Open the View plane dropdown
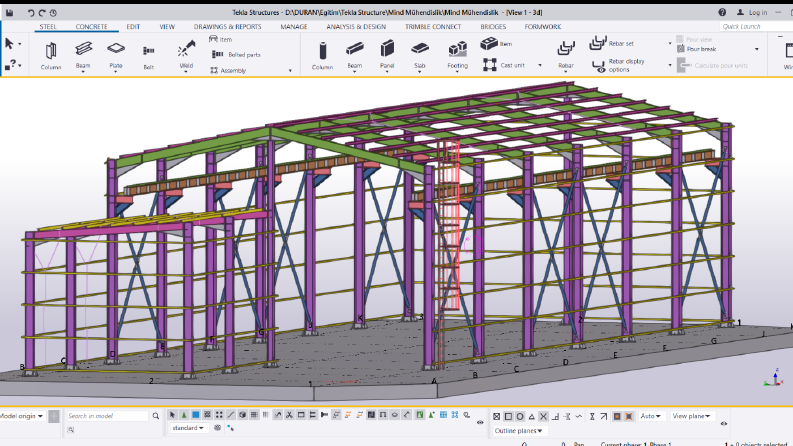Screen dimensions: 793x446 [691, 416]
